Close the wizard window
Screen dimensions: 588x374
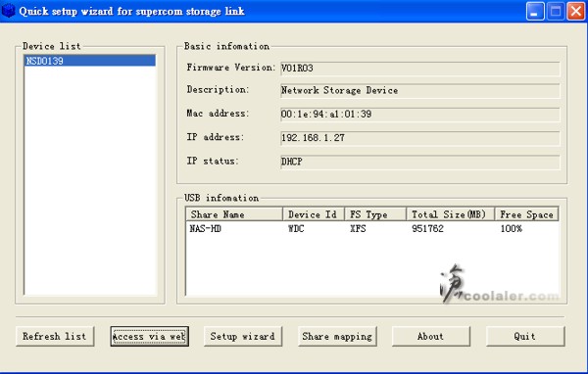[576, 11]
